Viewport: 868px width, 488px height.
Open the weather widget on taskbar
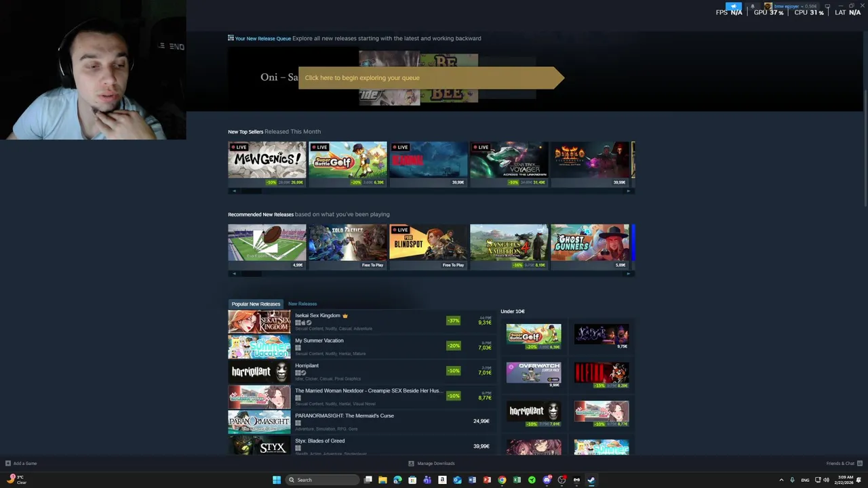16,480
